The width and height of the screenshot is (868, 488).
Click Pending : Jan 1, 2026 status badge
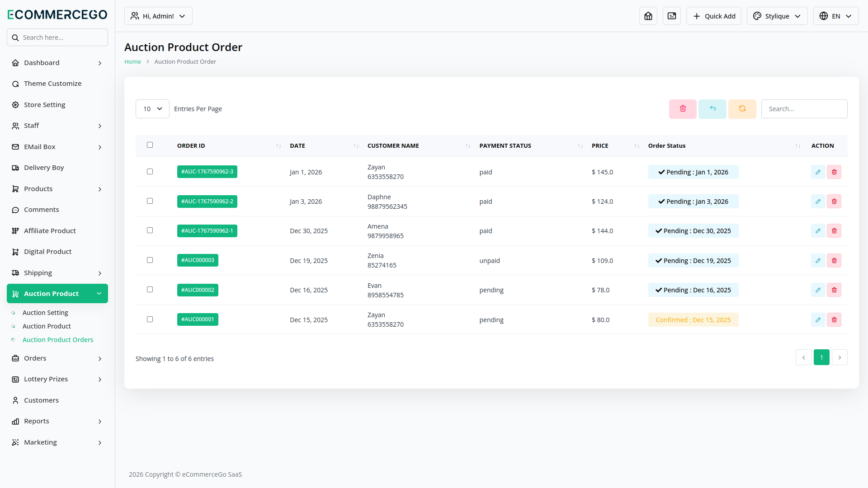click(x=693, y=172)
